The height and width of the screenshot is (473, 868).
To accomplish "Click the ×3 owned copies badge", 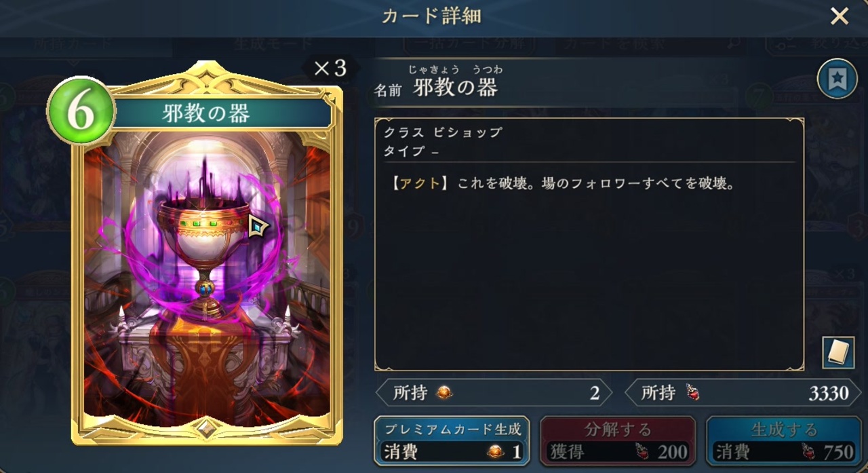I will [330, 68].
